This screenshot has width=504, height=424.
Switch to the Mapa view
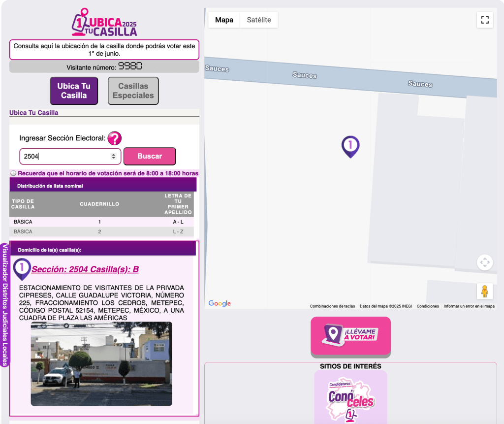pos(224,20)
